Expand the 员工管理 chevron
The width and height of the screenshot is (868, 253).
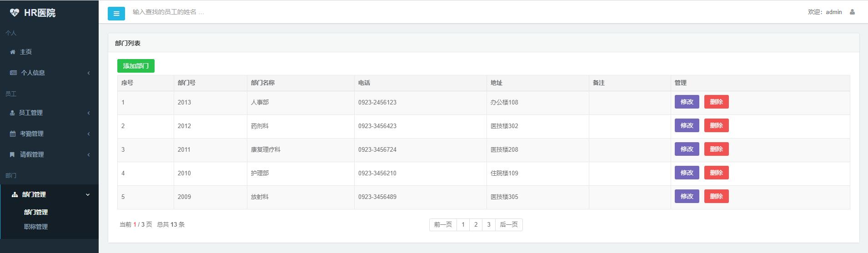89,113
